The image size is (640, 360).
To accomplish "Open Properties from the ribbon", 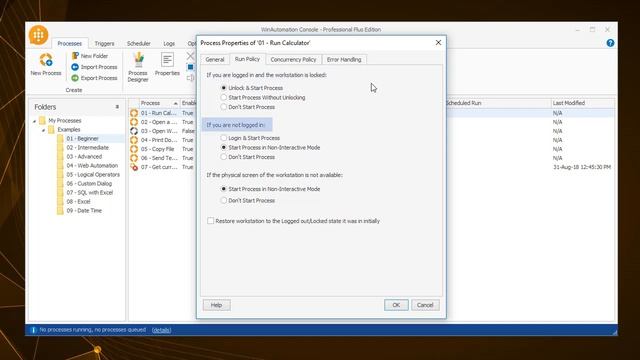I will pos(167,64).
